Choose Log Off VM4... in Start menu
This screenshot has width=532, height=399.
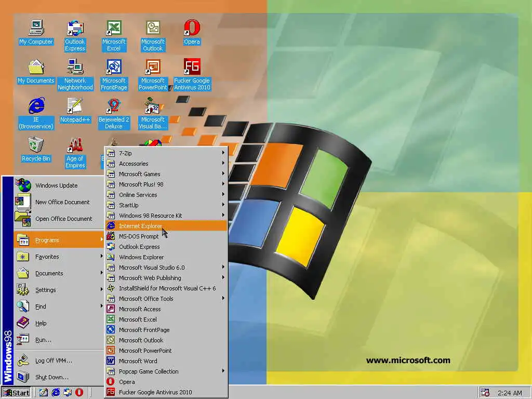[58, 361]
